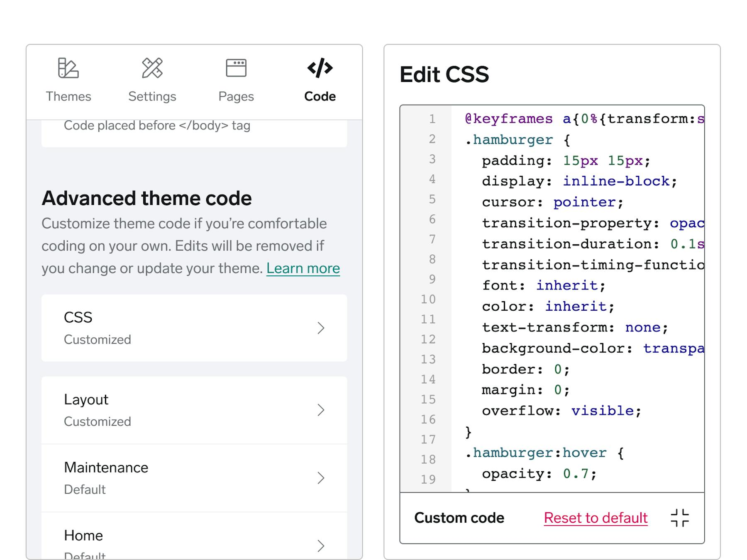Open the Home theme code entry
This screenshot has width=747, height=560.
coord(194,536)
